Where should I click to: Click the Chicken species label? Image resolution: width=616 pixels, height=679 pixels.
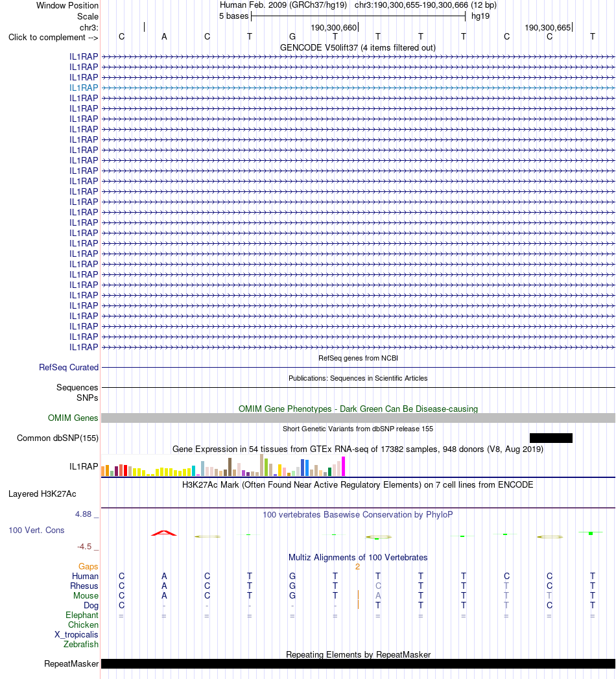(83, 625)
